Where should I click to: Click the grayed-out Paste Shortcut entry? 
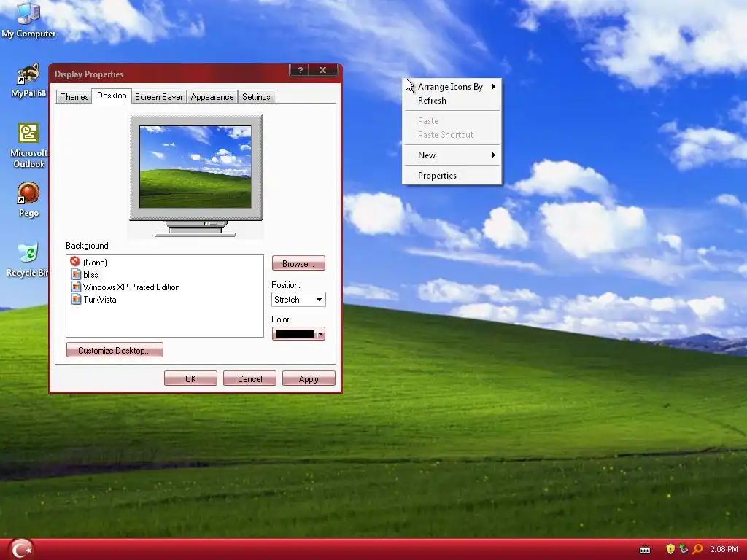coord(452,134)
